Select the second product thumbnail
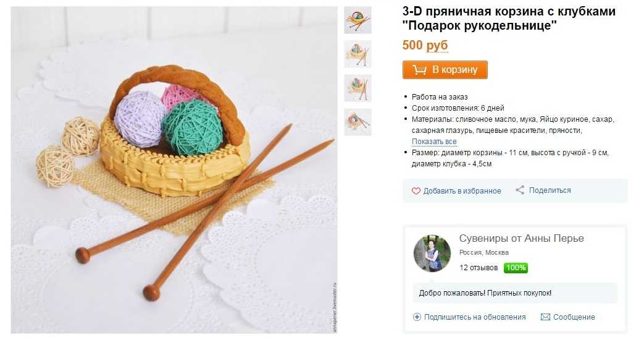This screenshot has width=644, height=337. pos(358,54)
